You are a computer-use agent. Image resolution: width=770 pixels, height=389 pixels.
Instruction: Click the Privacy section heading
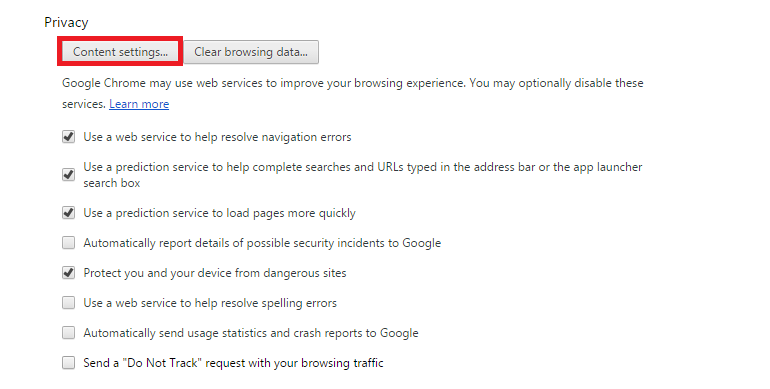[66, 23]
